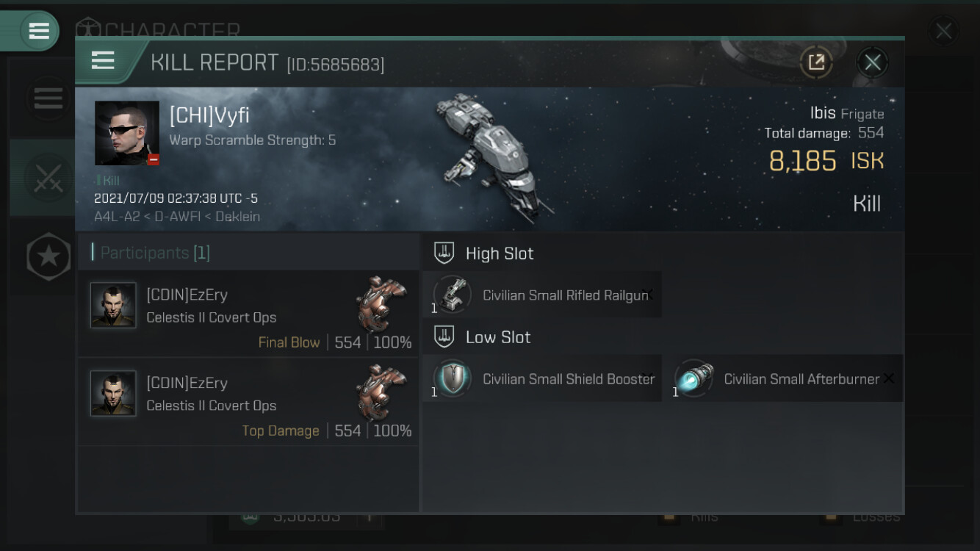The height and width of the screenshot is (551, 980).
Task: Click the share kill report icon
Action: click(x=816, y=62)
